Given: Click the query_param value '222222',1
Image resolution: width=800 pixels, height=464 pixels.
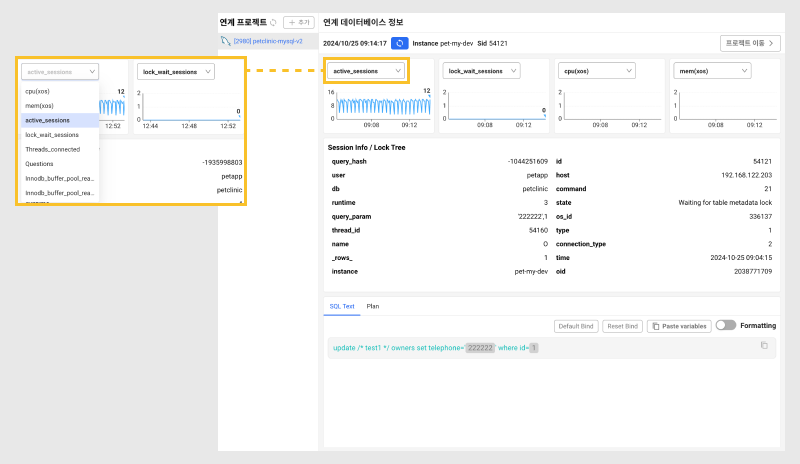Looking at the screenshot, I should tap(533, 216).
